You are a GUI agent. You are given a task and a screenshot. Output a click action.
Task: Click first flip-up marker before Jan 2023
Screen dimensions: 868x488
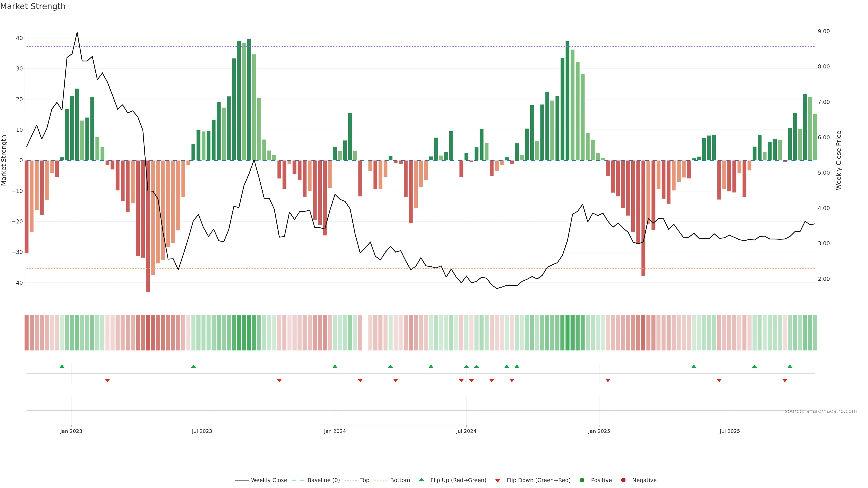pyautogui.click(x=62, y=366)
